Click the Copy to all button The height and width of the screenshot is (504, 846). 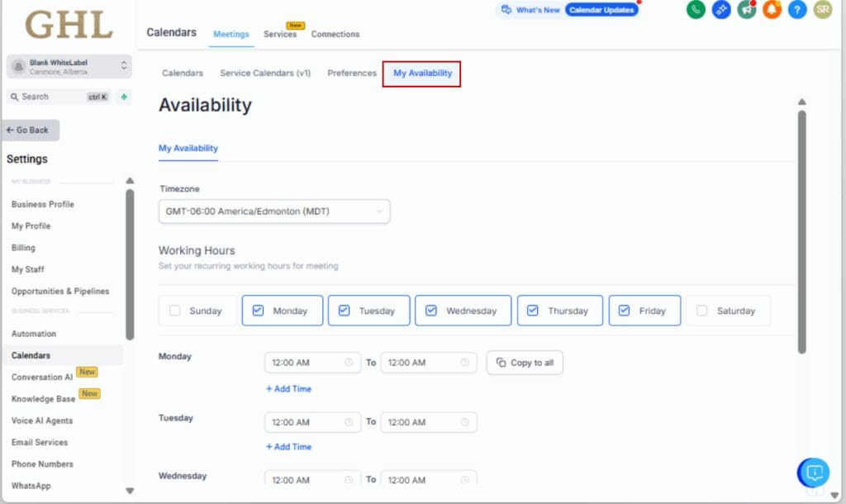click(525, 362)
